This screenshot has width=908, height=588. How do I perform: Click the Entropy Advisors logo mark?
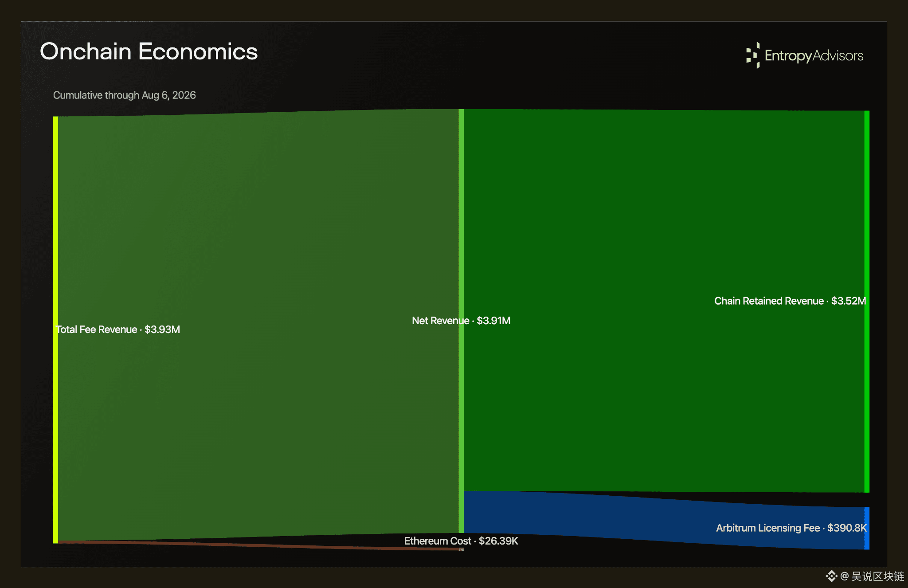pyautogui.click(x=753, y=55)
